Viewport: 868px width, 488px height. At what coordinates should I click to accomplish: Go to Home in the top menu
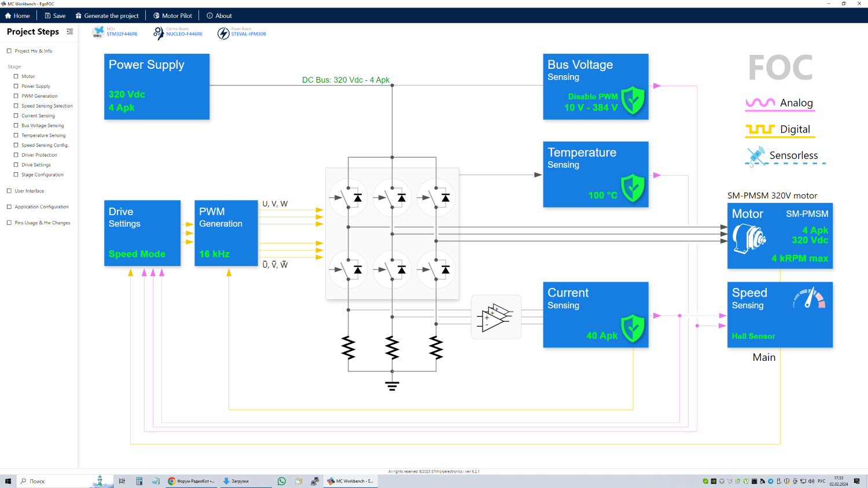tap(17, 16)
